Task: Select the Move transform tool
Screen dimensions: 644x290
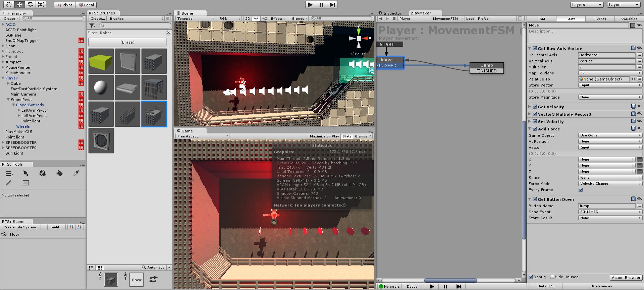Action: pos(19,4)
